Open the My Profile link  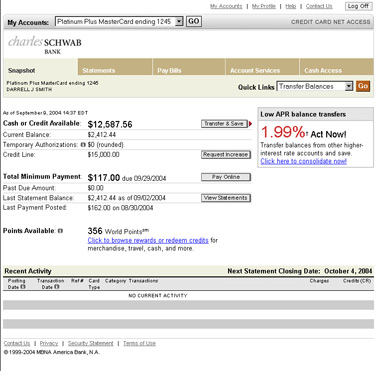point(264,6)
